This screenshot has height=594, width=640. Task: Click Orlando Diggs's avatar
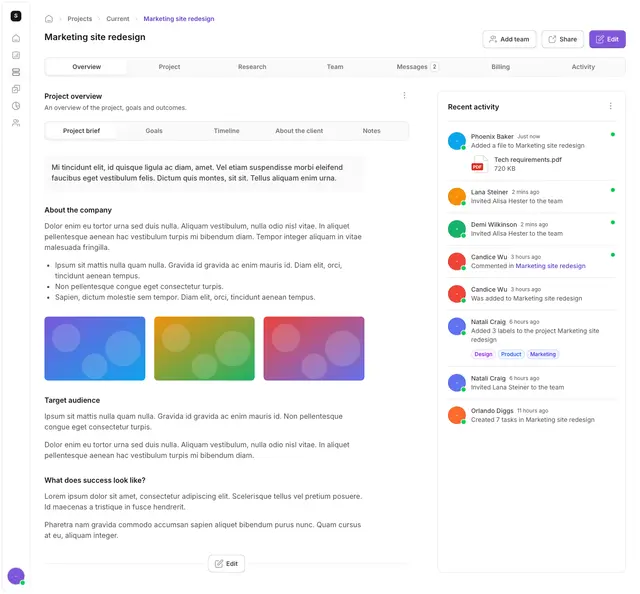coord(457,415)
